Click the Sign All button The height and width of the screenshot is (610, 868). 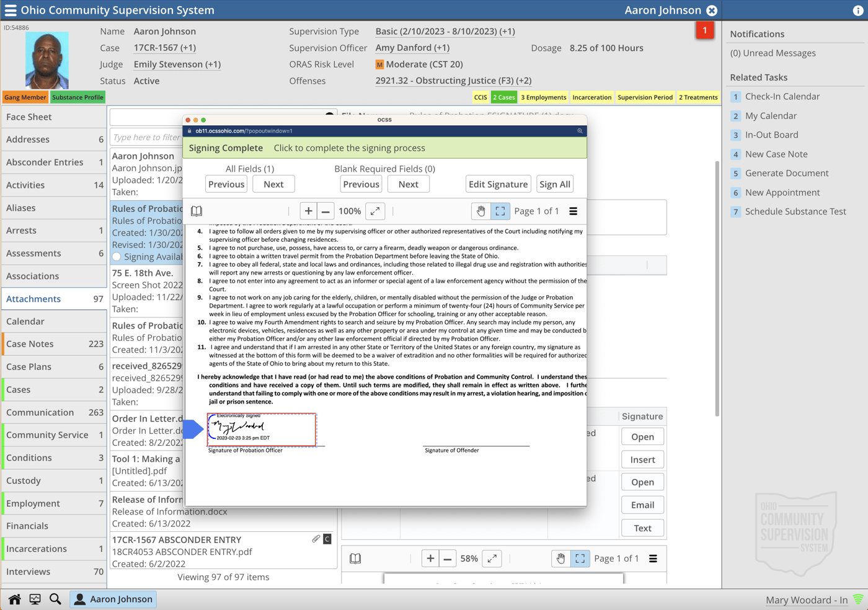(x=555, y=184)
